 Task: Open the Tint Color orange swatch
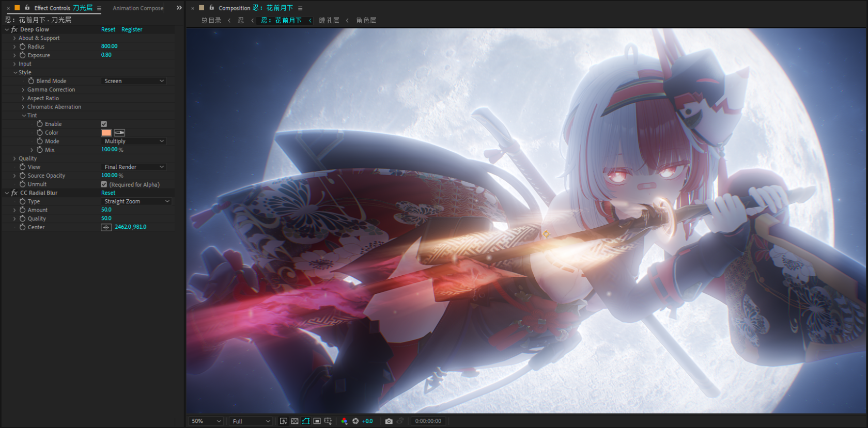[106, 133]
